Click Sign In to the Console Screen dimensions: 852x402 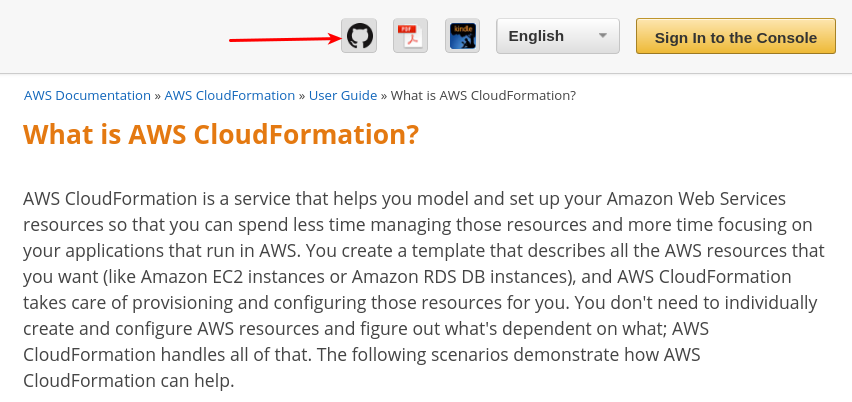[736, 36]
